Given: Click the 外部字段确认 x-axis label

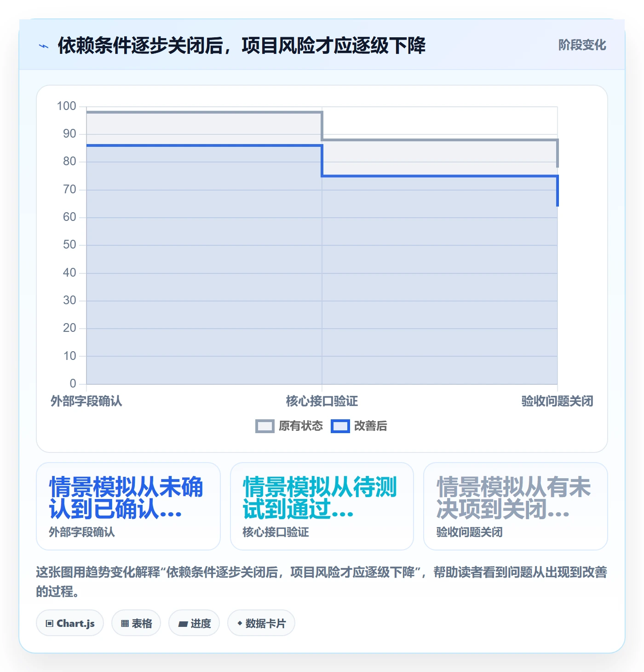Looking at the screenshot, I should 86,401.
